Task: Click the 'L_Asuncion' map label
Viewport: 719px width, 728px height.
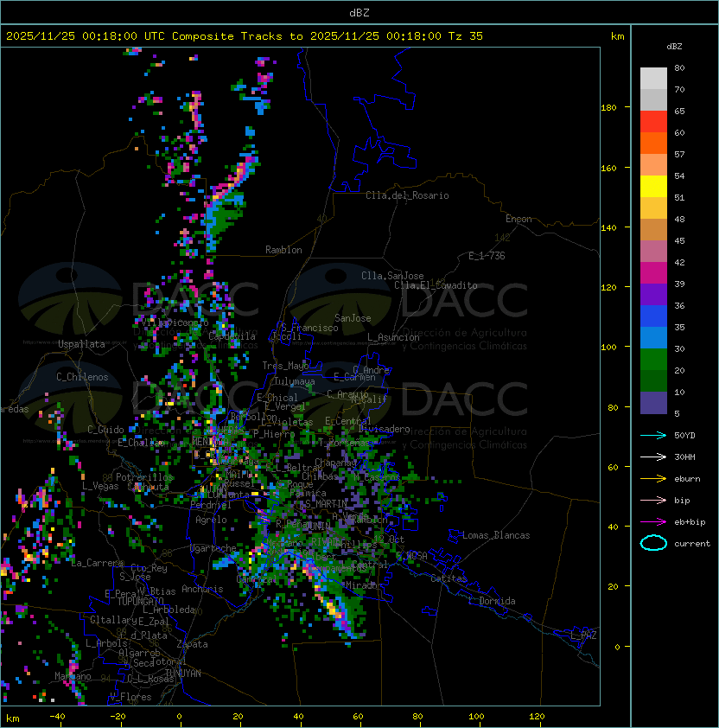Action: (393, 337)
